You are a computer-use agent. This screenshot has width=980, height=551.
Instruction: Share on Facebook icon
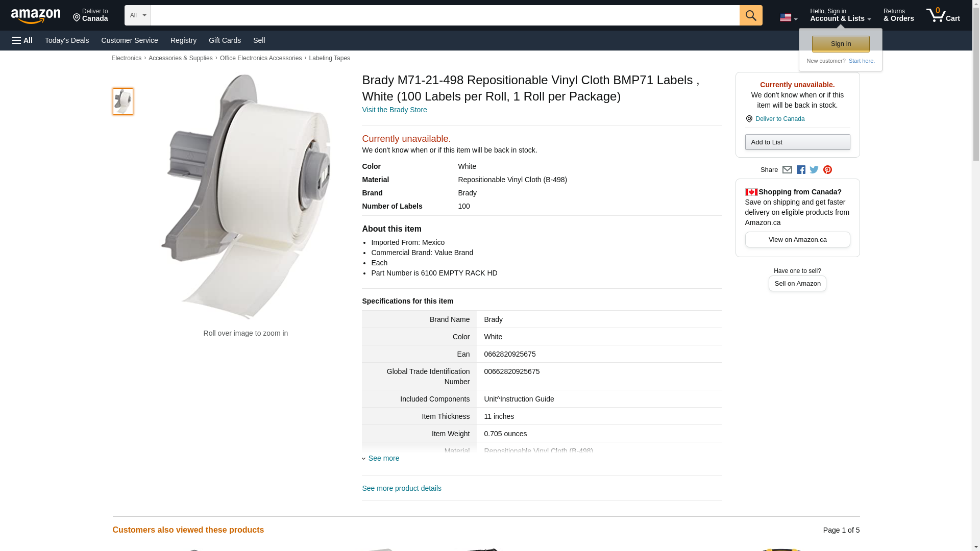click(801, 170)
